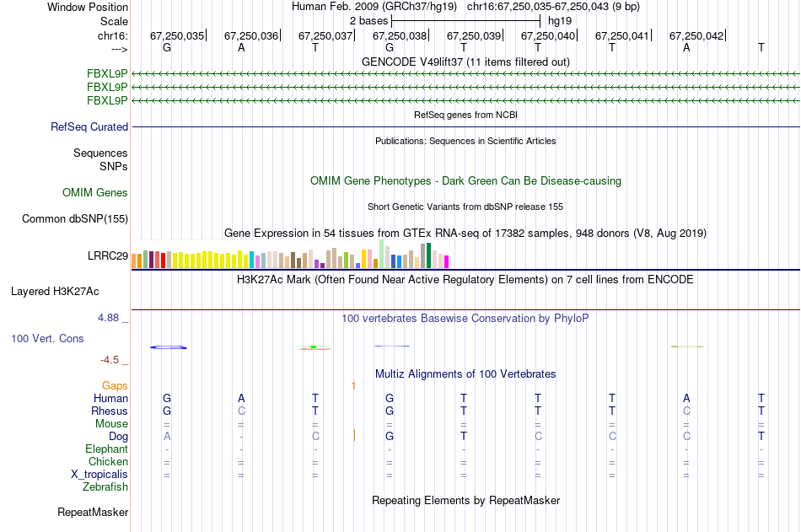Click the 2 bases scale bar
This screenshot has width=801, height=532.
[x=465, y=21]
